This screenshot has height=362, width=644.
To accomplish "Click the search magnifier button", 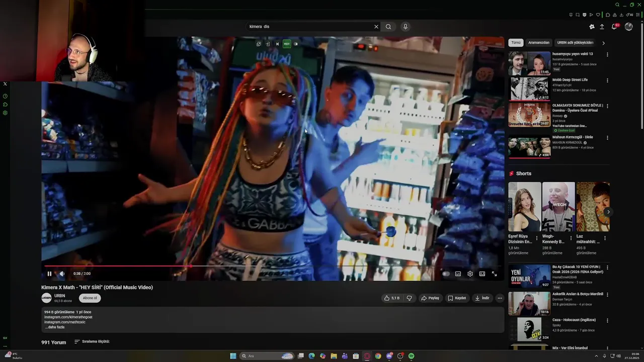I will (388, 27).
